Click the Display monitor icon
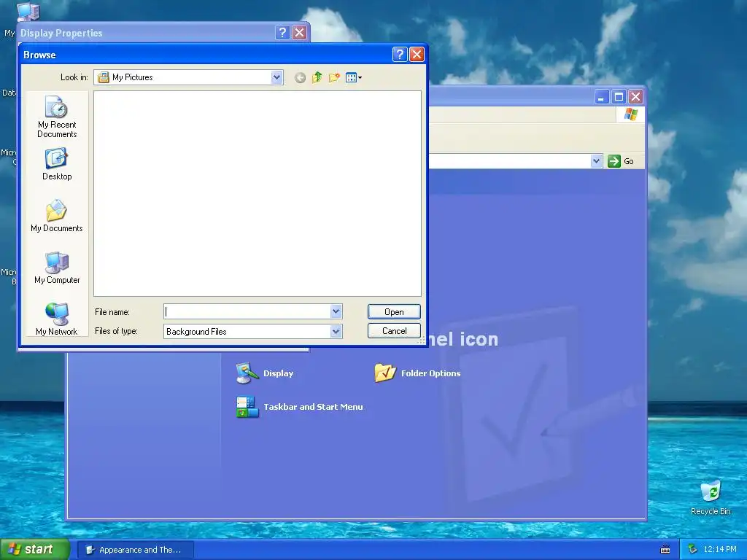The width and height of the screenshot is (747, 560). pyautogui.click(x=247, y=373)
